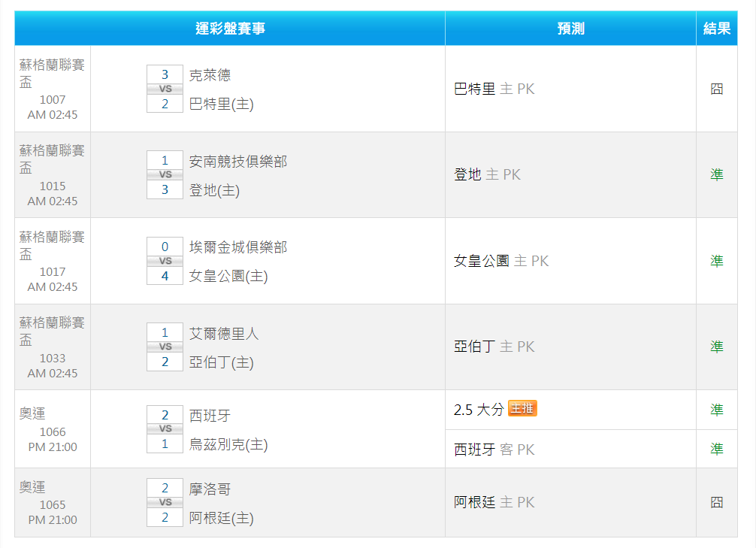Click prediction 阿根廷 主 PK
The image size is (756, 548).
494,502
